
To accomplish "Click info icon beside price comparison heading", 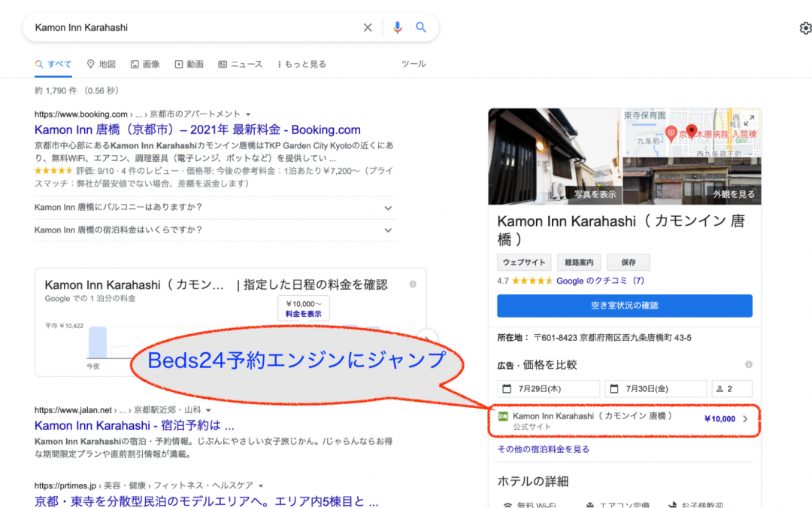I will 748,365.
